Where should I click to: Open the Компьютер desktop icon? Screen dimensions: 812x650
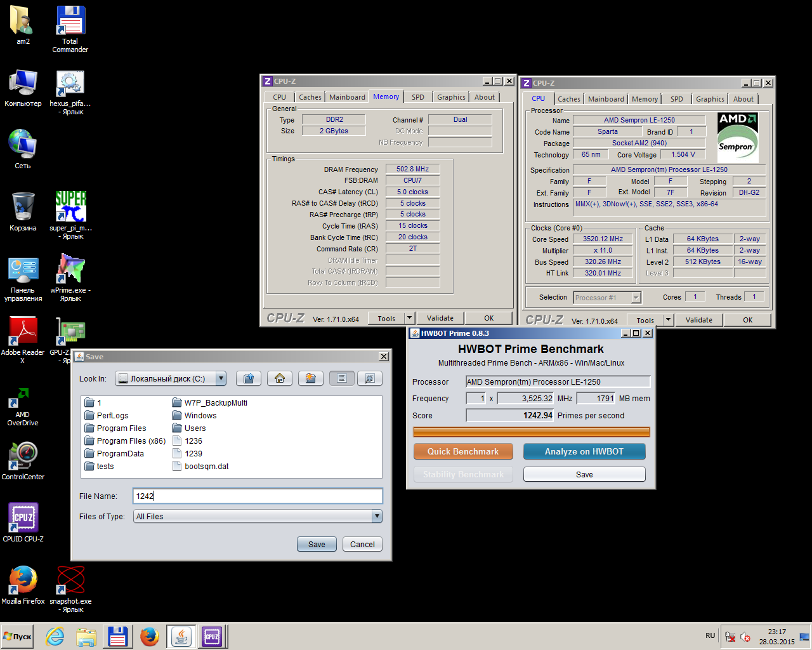coord(23,88)
